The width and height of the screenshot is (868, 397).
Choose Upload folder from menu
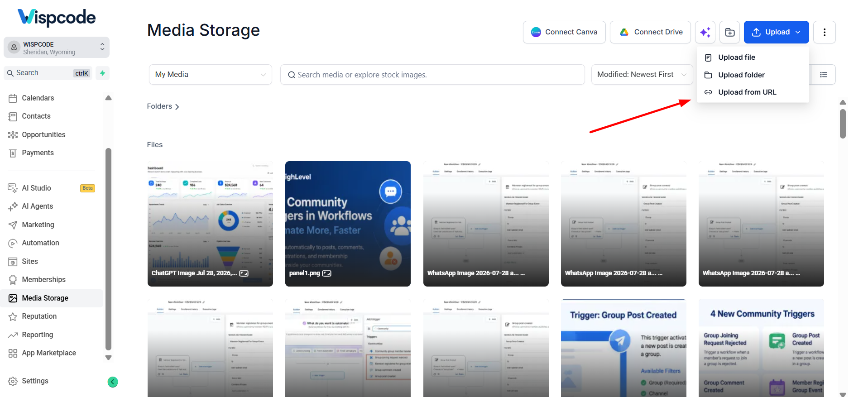(753, 75)
